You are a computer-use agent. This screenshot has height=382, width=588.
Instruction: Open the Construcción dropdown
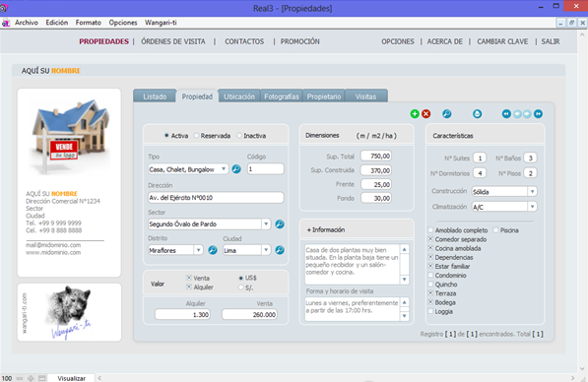(532, 192)
